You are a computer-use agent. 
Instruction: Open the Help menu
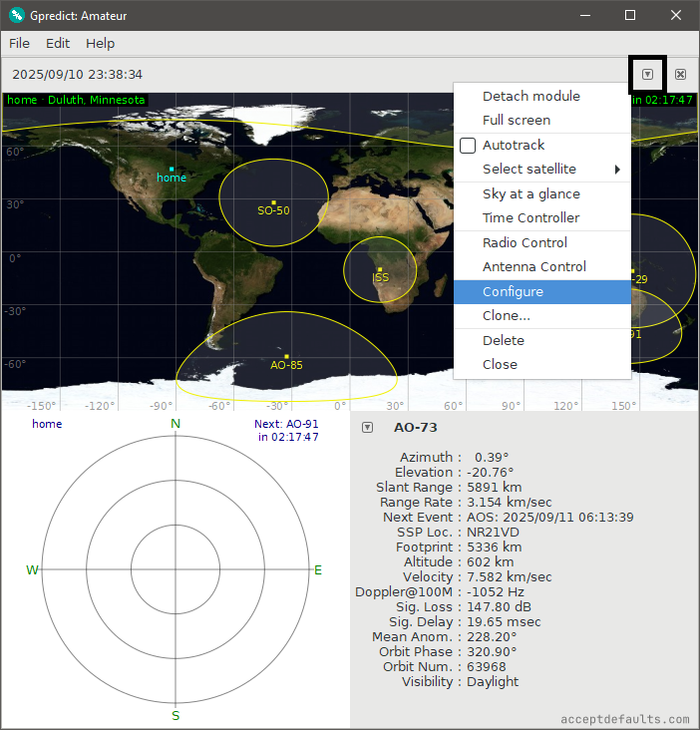pyautogui.click(x=100, y=44)
